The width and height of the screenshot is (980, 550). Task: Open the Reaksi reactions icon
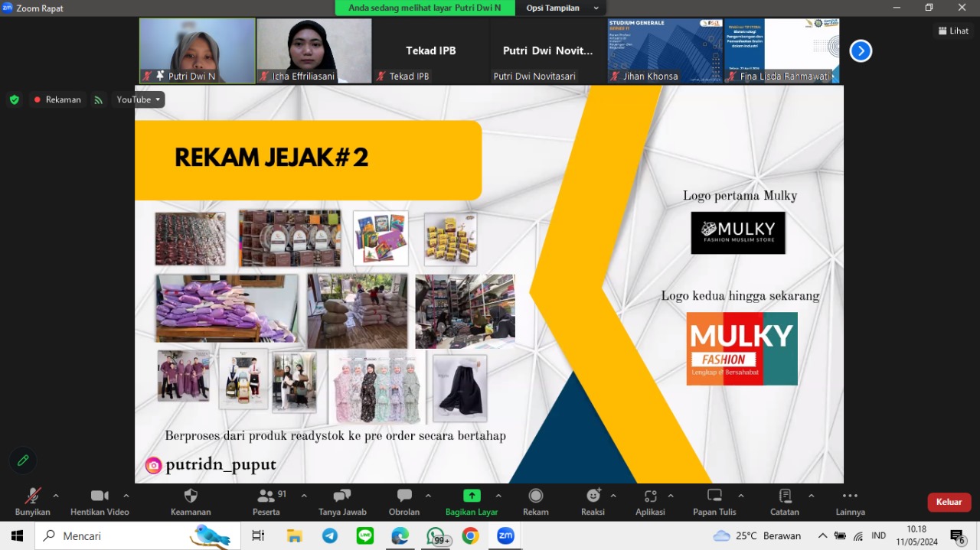click(593, 496)
